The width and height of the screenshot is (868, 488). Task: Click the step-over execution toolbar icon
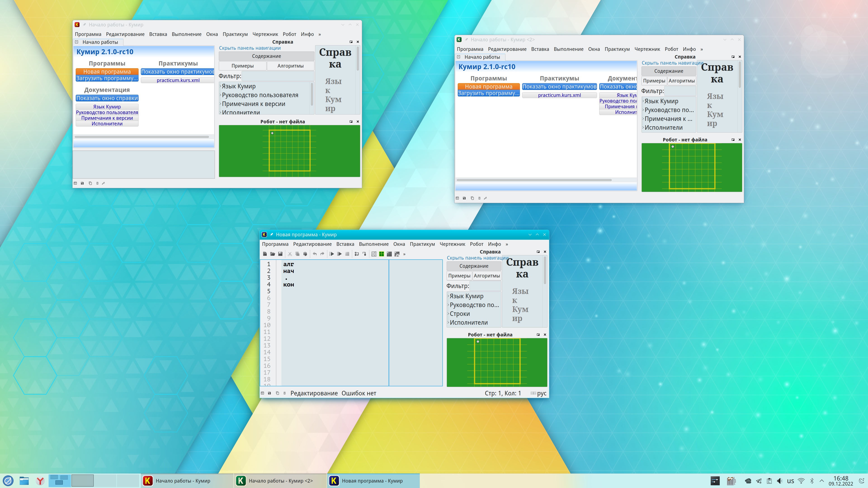coord(356,254)
